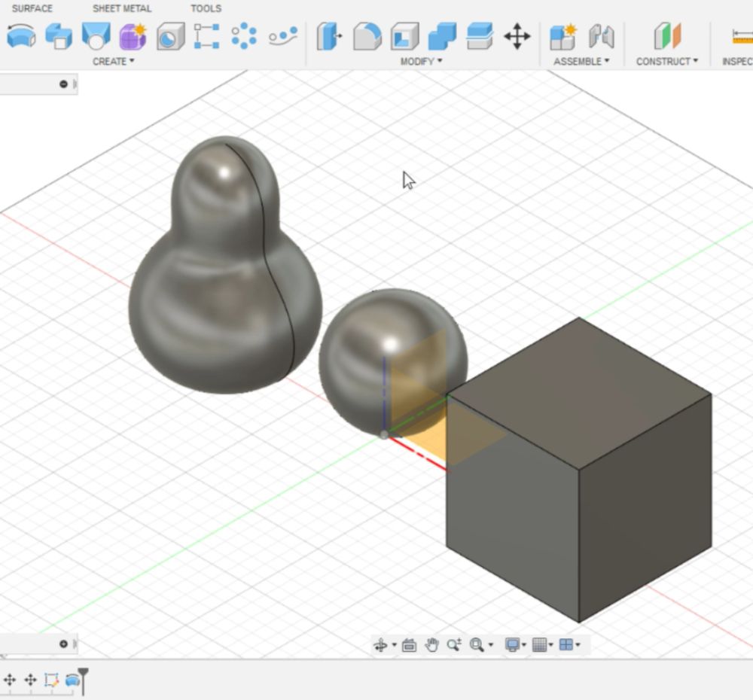Open Grid and Snaps settings dropdown
The width and height of the screenshot is (753, 700).
tap(542, 645)
